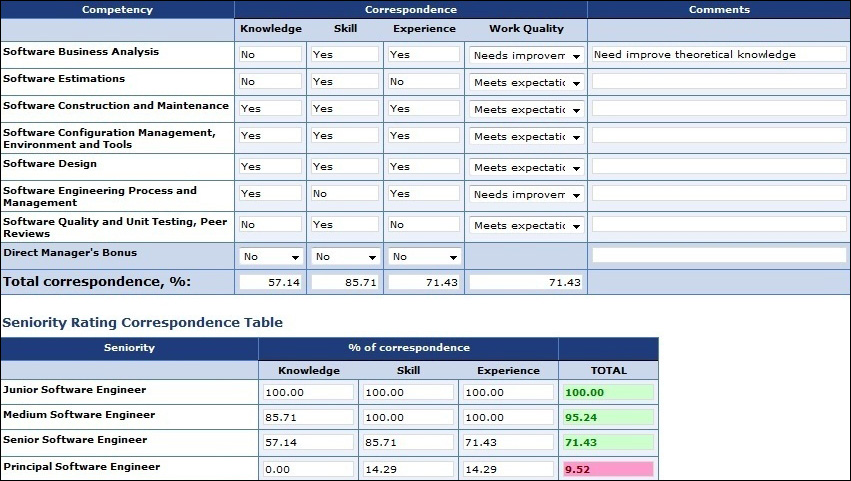Click Senior Software Engineer green TOTAL 71.43
Image resolution: width=851 pixels, height=481 pixels.
point(608,442)
